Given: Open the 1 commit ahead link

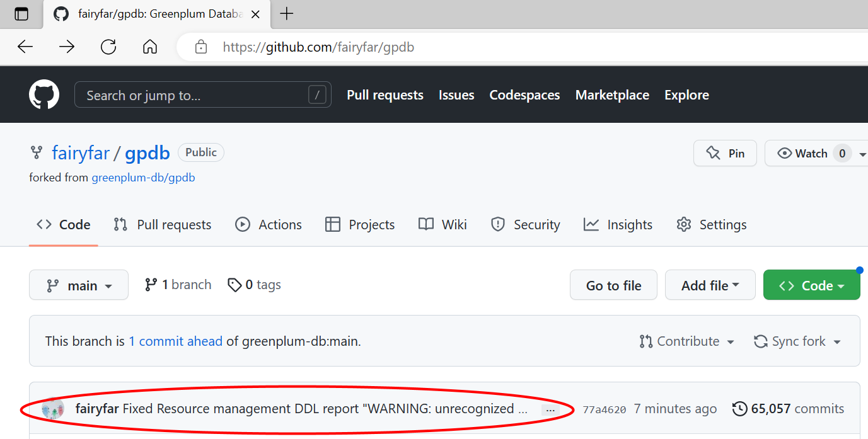Looking at the screenshot, I should 176,341.
